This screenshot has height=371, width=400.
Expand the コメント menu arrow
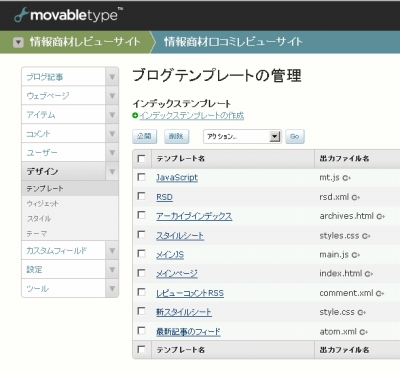pos(112,134)
